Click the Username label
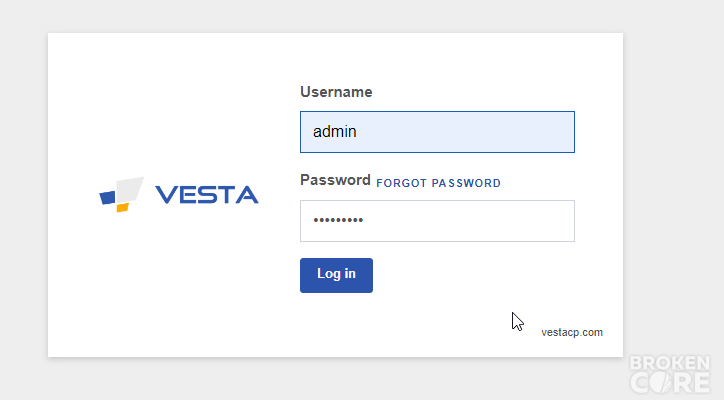Screen dimensions: 724x400 tap(336, 92)
